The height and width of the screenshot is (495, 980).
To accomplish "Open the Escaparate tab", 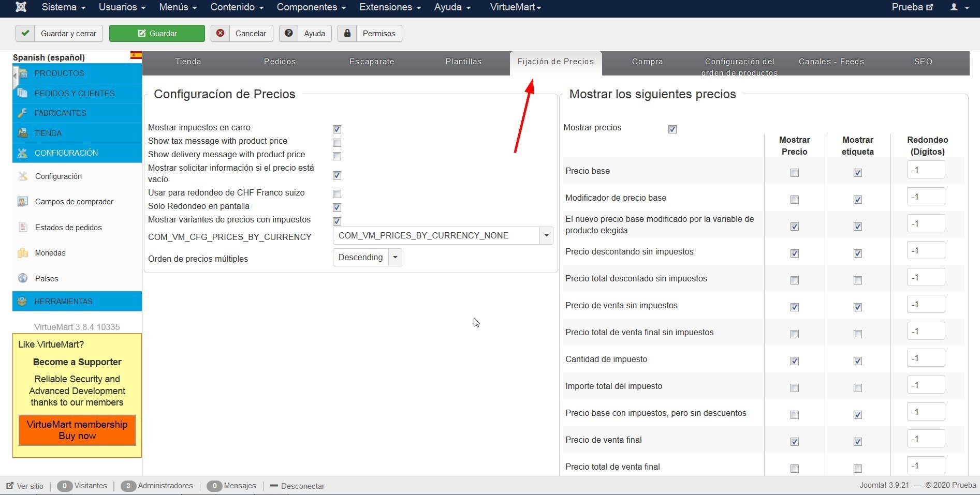I will (372, 62).
